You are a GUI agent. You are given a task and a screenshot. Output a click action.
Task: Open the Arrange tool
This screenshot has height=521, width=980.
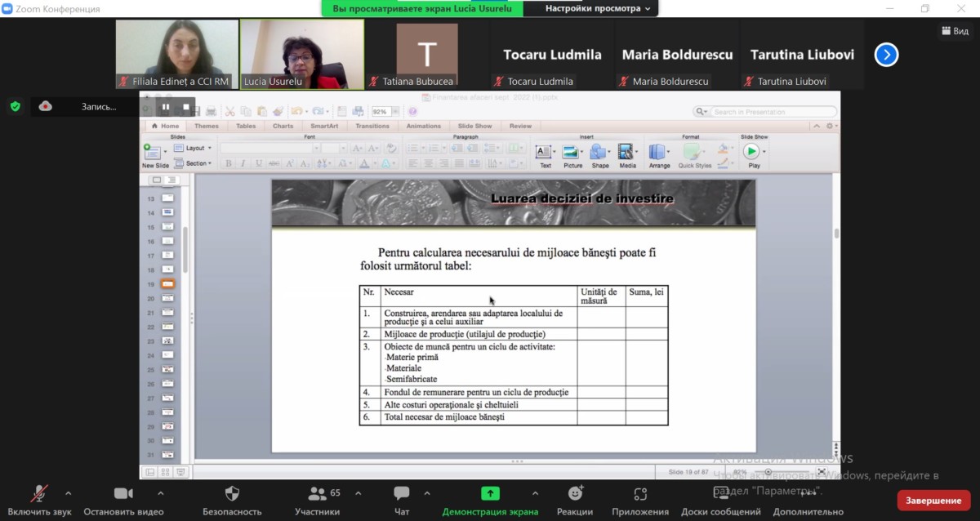tap(659, 155)
